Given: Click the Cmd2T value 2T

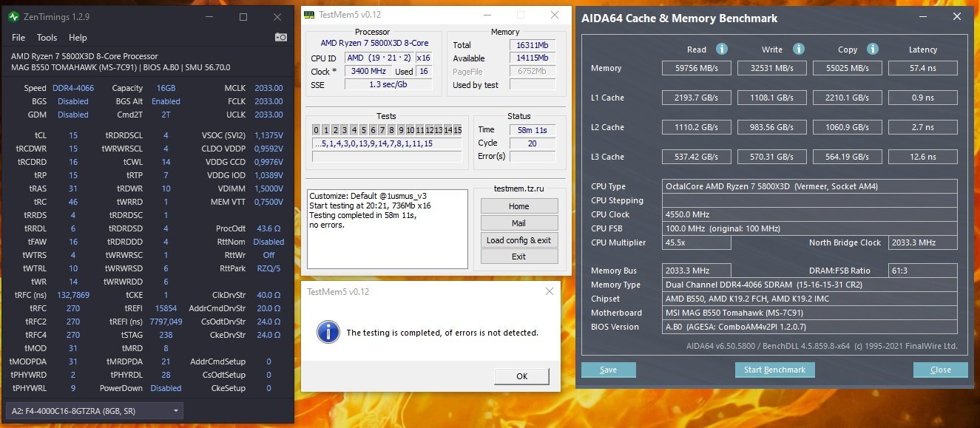Looking at the screenshot, I should pyautogui.click(x=166, y=115).
